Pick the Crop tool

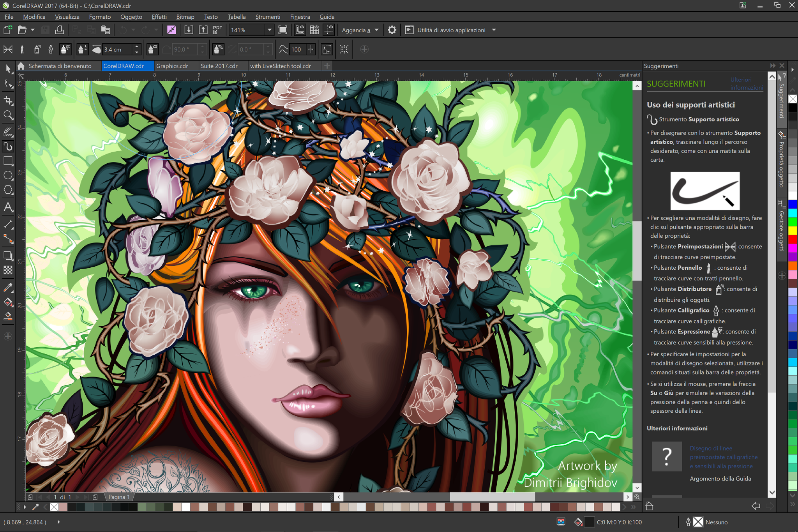coord(8,101)
